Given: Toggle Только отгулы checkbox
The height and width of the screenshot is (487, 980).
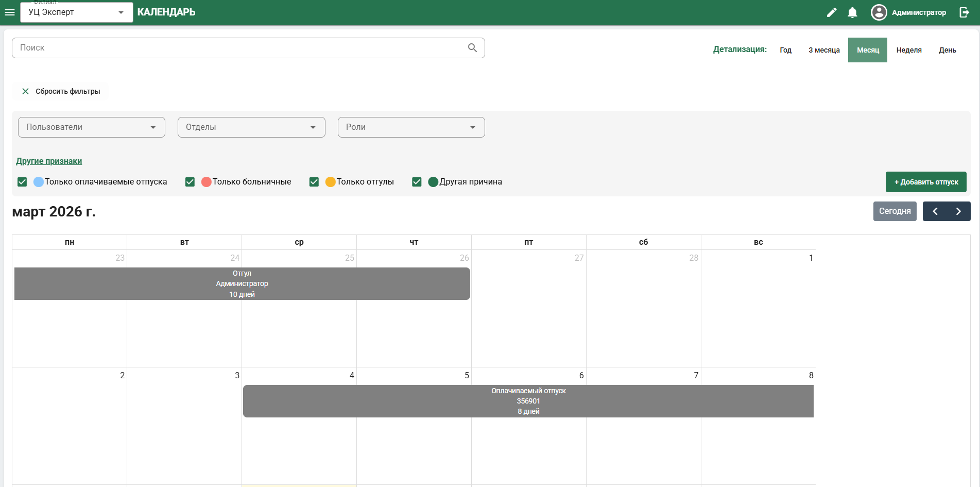Looking at the screenshot, I should point(314,182).
